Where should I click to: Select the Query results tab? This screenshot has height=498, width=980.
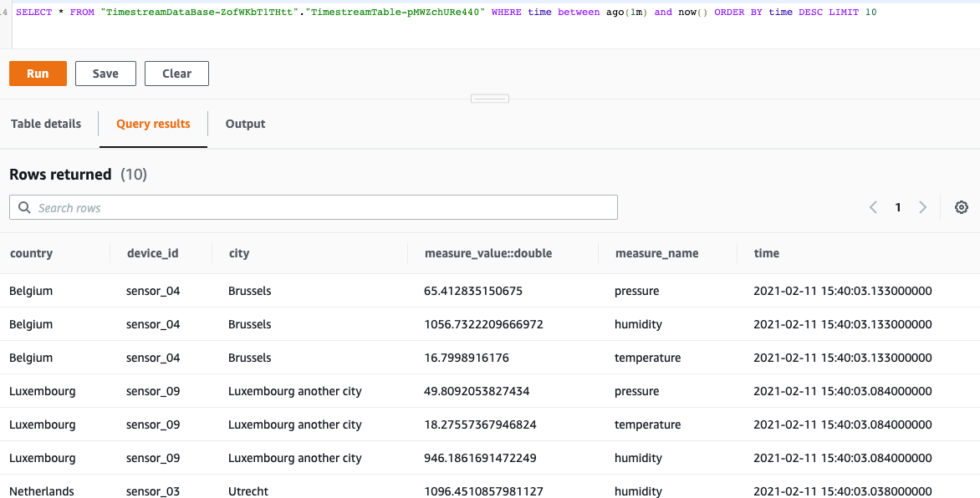click(153, 124)
